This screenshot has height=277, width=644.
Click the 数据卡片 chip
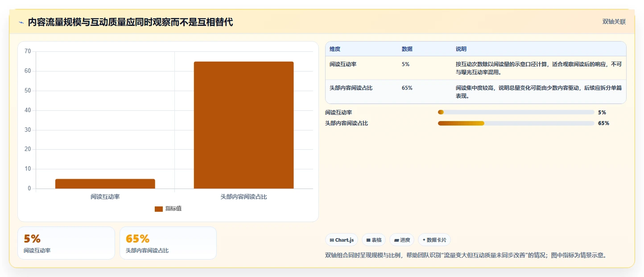(x=434, y=240)
